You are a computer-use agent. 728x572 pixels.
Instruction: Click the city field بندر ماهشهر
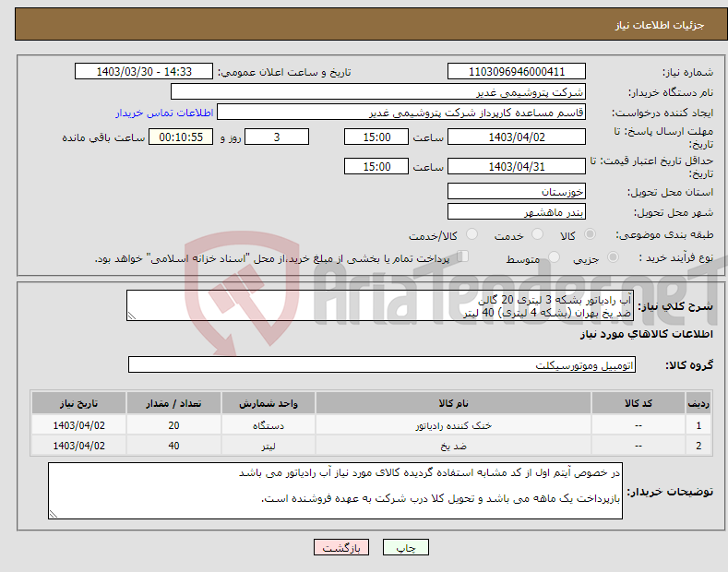coord(517,211)
